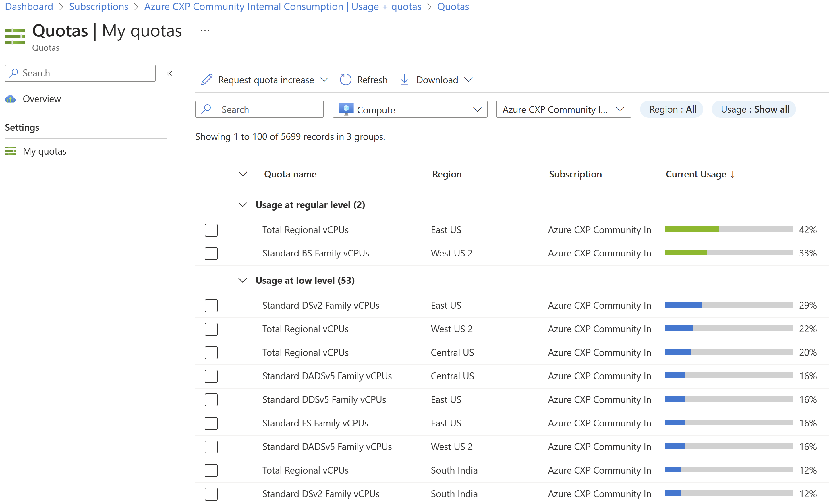Screen dimensions: 829x504
Task: Click the collapse panel chevron icon
Action: 170,73
